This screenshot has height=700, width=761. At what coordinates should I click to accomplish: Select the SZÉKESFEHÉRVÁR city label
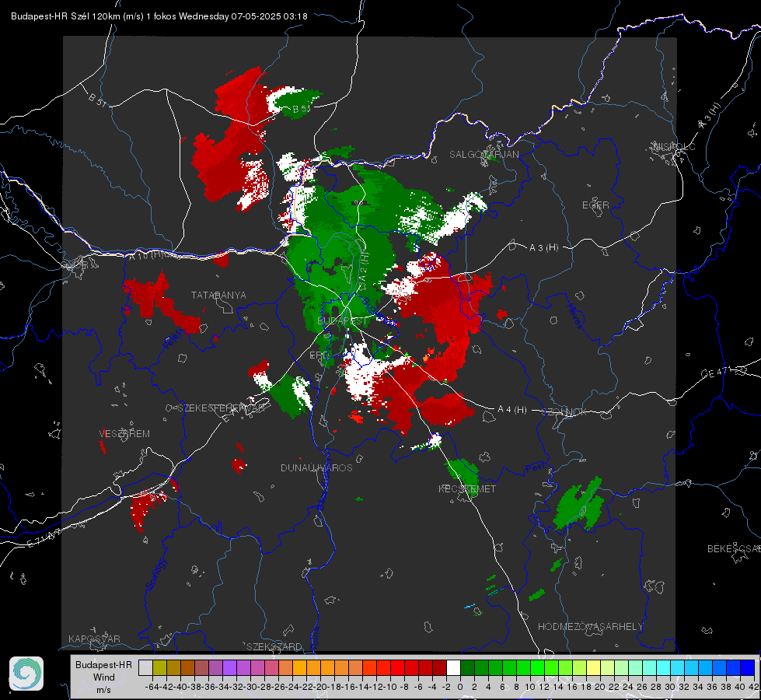pyautogui.click(x=222, y=408)
